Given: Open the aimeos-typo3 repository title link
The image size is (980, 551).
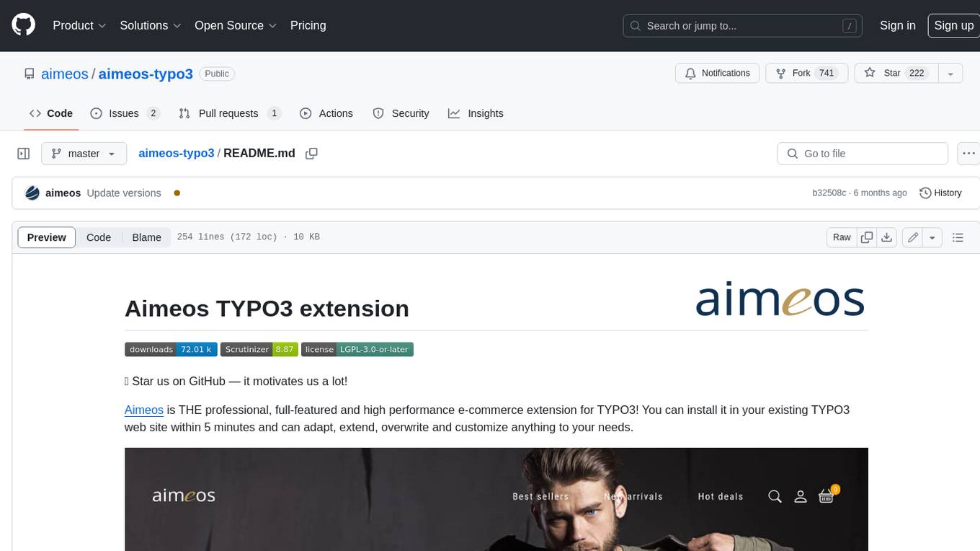Looking at the screenshot, I should click(146, 74).
